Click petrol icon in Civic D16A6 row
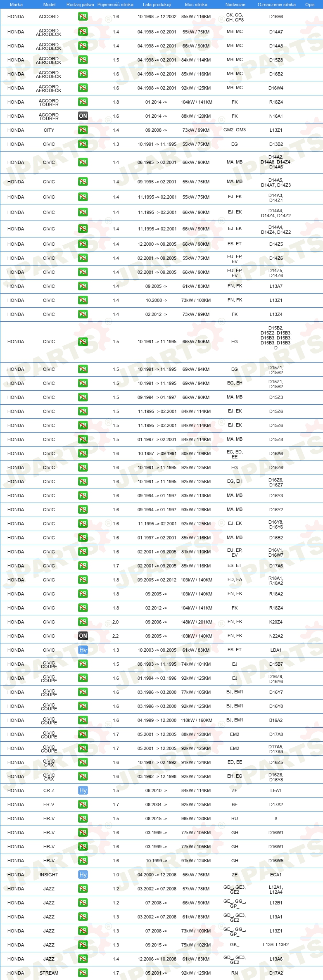Viewport: 323px width, 980px height. [83, 453]
